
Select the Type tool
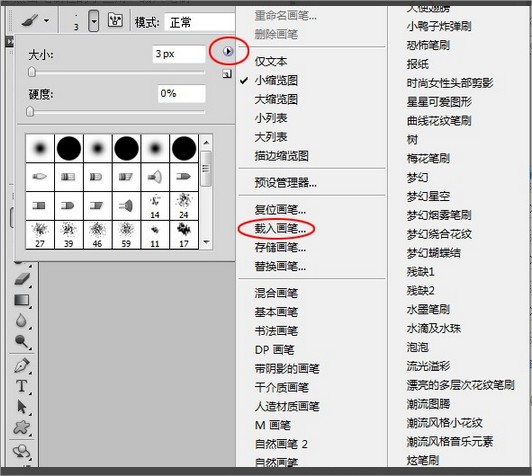pyautogui.click(x=22, y=386)
